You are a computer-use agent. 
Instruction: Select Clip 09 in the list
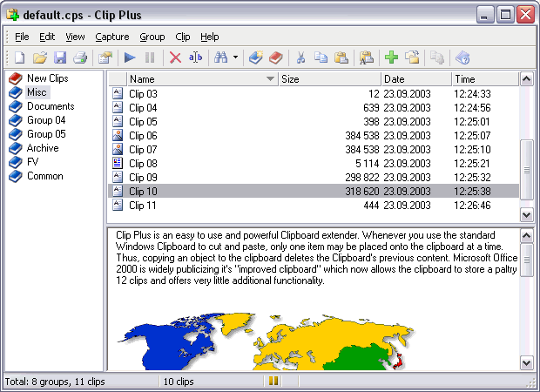(x=314, y=178)
